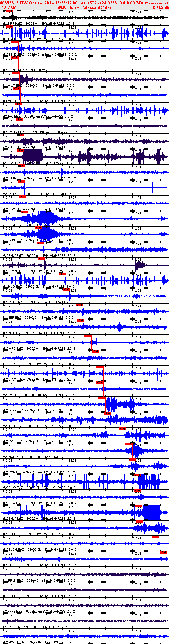Select the UW MOON EHZ station label
169x644 pixels.
coord(14,642)
